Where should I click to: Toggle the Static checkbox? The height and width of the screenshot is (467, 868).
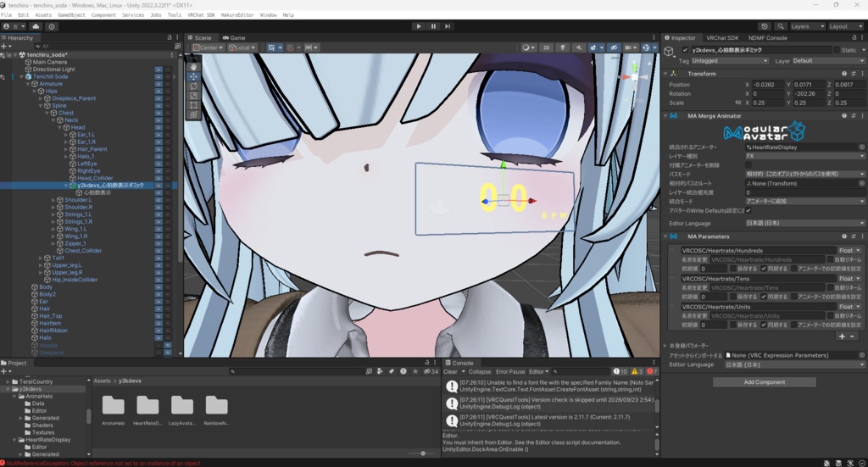pos(837,50)
